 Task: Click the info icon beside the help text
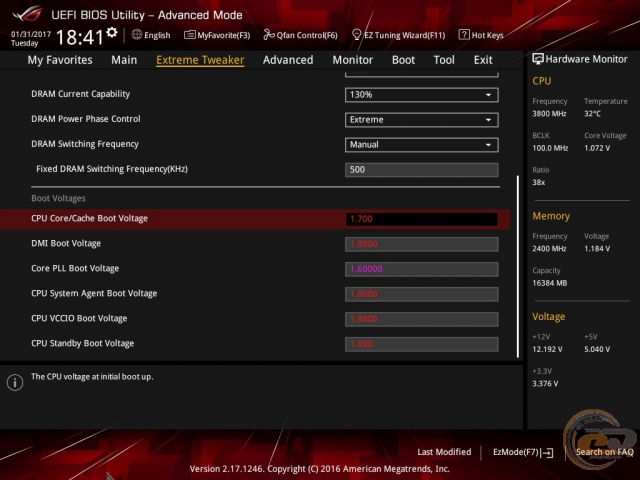(x=15, y=382)
